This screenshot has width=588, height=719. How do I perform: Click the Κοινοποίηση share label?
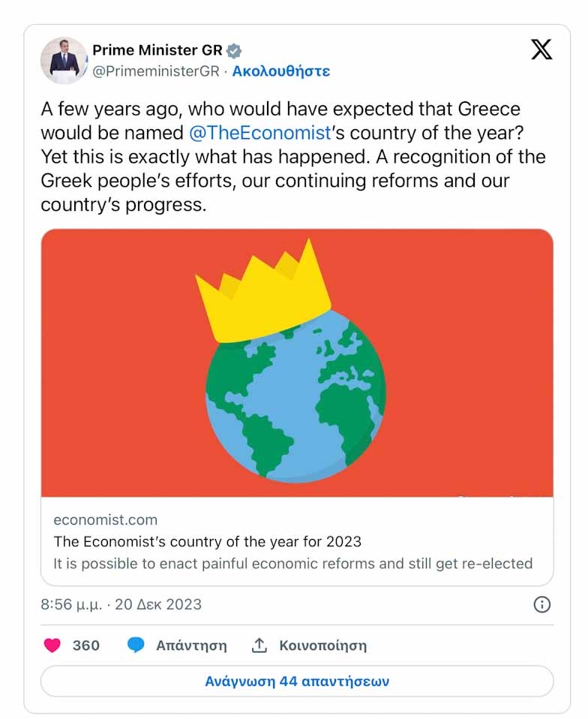(322, 645)
